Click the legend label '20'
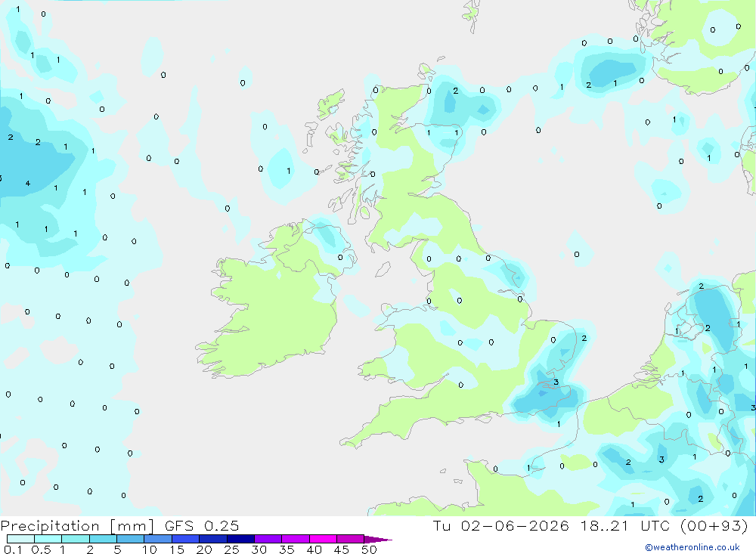The height and width of the screenshot is (554, 756). click(x=204, y=549)
